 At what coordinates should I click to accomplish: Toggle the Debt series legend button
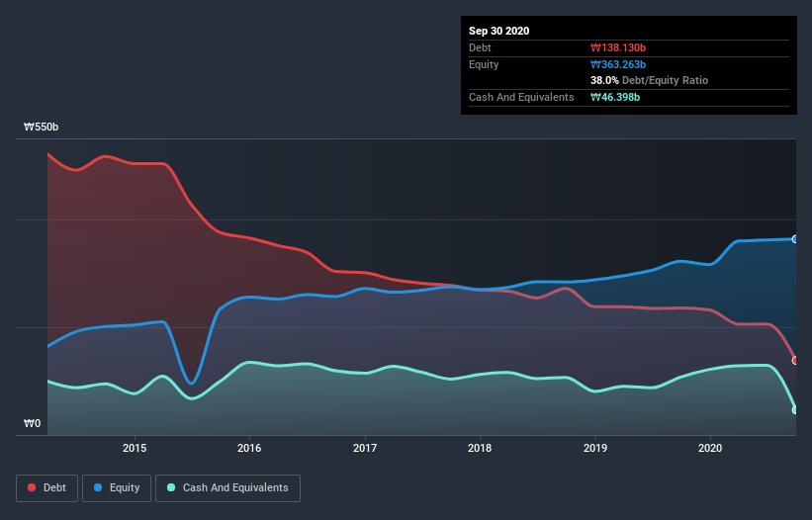(47, 488)
